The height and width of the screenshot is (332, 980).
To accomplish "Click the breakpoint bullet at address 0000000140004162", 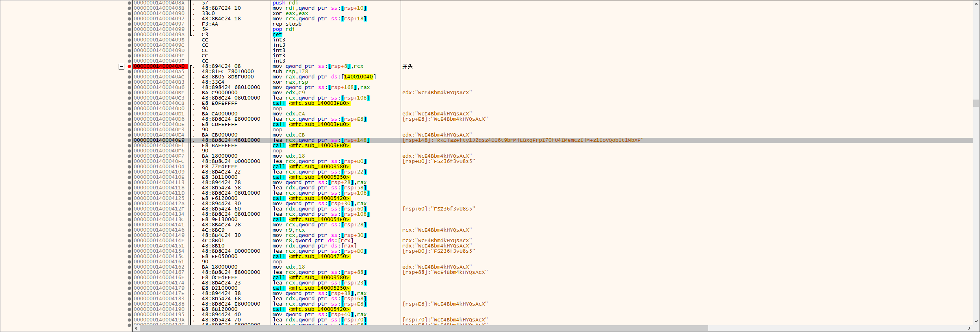I will [x=130, y=267].
